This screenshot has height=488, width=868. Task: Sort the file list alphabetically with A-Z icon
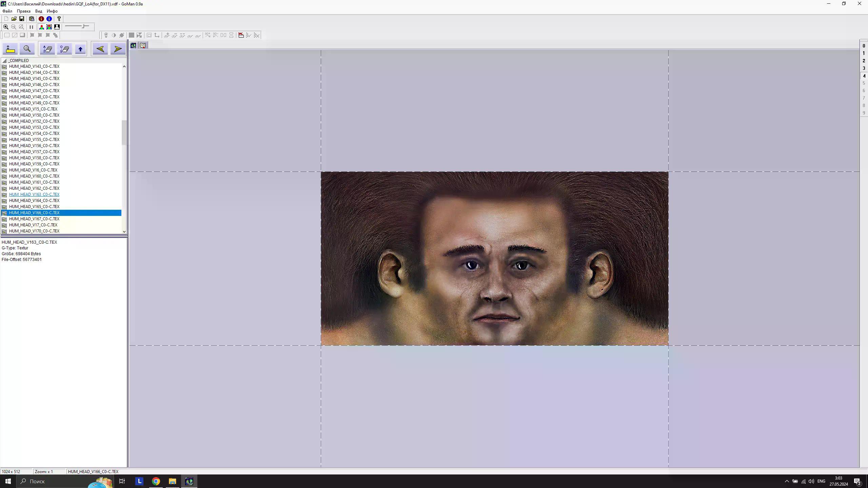(x=47, y=49)
